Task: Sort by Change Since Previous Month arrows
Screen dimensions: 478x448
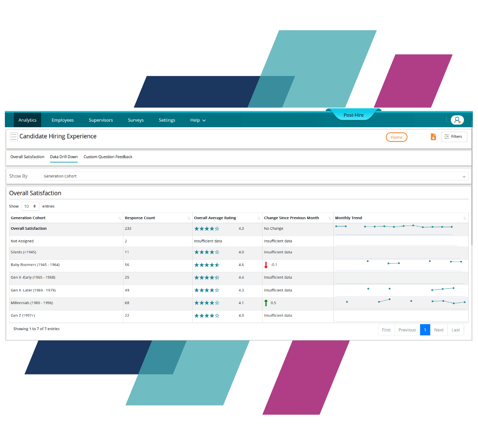Action: coord(330,218)
